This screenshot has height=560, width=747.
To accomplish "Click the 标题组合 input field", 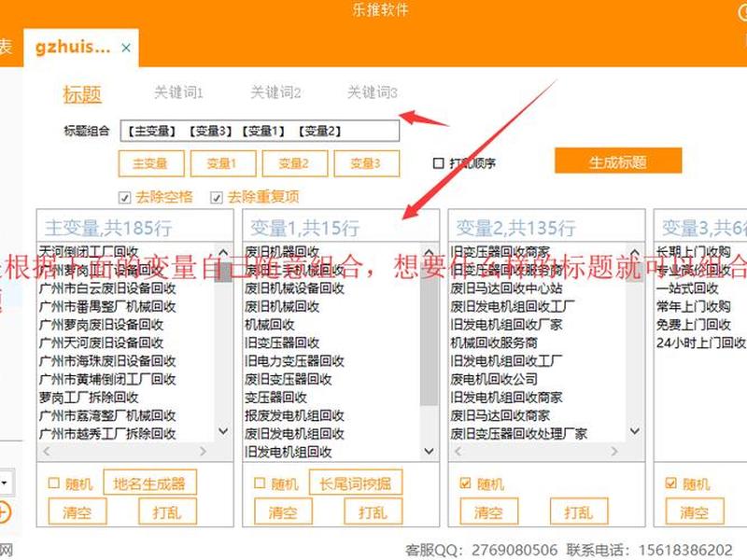I will pyautogui.click(x=260, y=131).
